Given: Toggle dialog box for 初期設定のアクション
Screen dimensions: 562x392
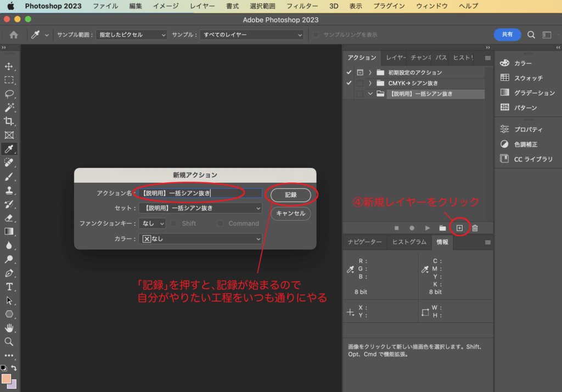Looking at the screenshot, I should point(360,72).
